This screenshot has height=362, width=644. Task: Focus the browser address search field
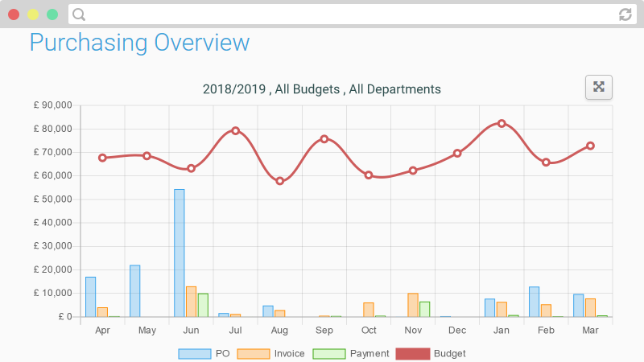point(353,14)
